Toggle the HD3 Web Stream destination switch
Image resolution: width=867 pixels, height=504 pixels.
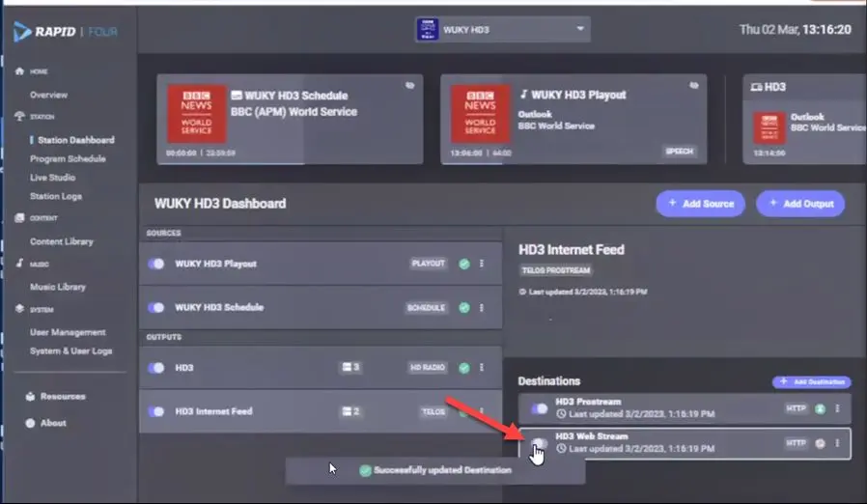[539, 443]
